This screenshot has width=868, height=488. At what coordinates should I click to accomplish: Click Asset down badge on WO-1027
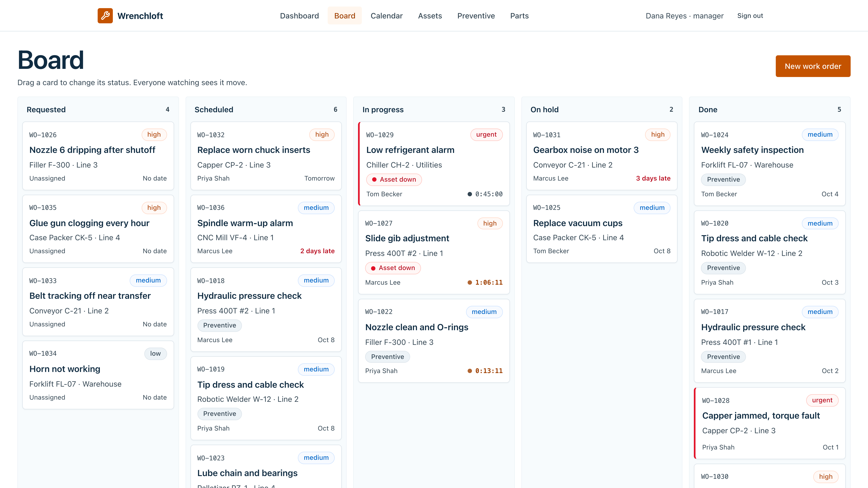[393, 268]
